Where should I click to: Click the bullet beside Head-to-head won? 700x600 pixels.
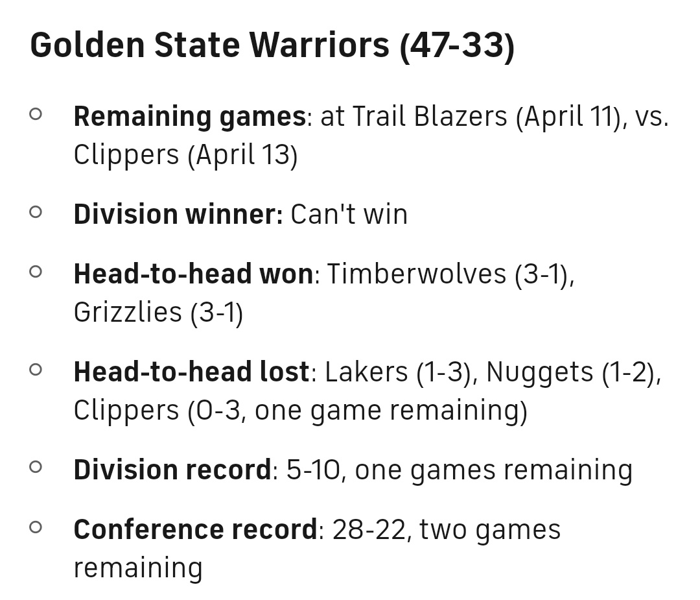click(x=36, y=272)
